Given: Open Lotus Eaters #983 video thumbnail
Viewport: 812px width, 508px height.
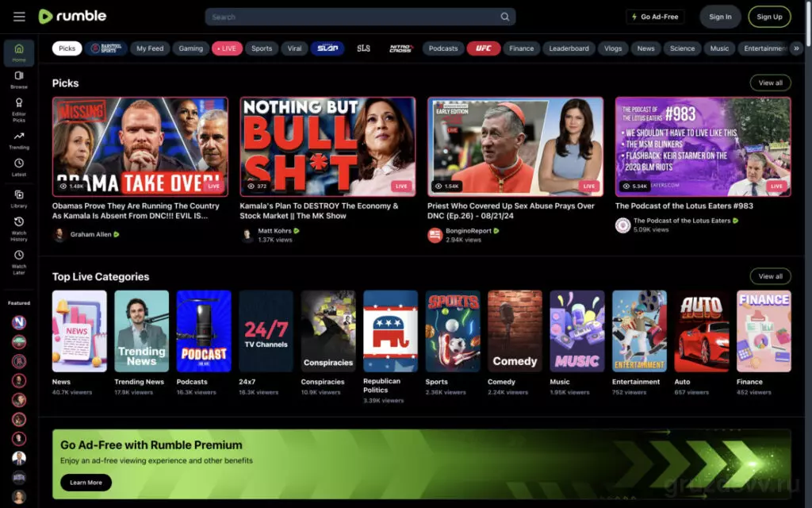Looking at the screenshot, I should click(x=703, y=147).
